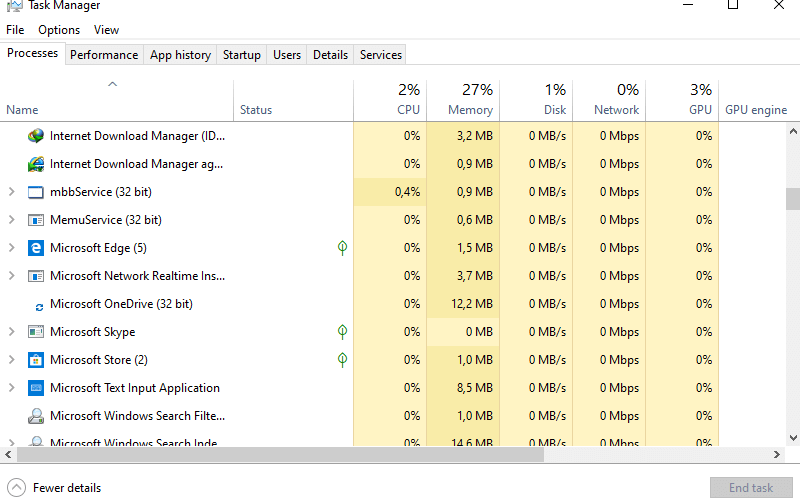Select the Microsoft Edge process icon
Screen dimensions: 800x500
(x=36, y=248)
